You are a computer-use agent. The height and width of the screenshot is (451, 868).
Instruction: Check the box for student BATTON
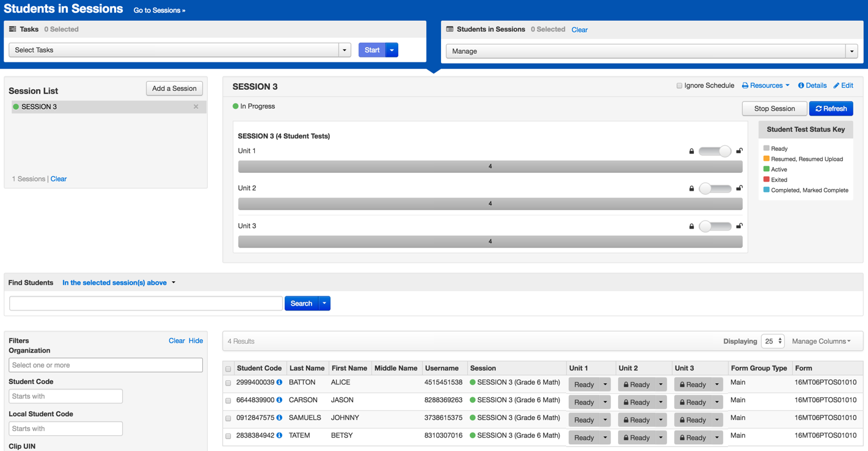[x=228, y=383]
